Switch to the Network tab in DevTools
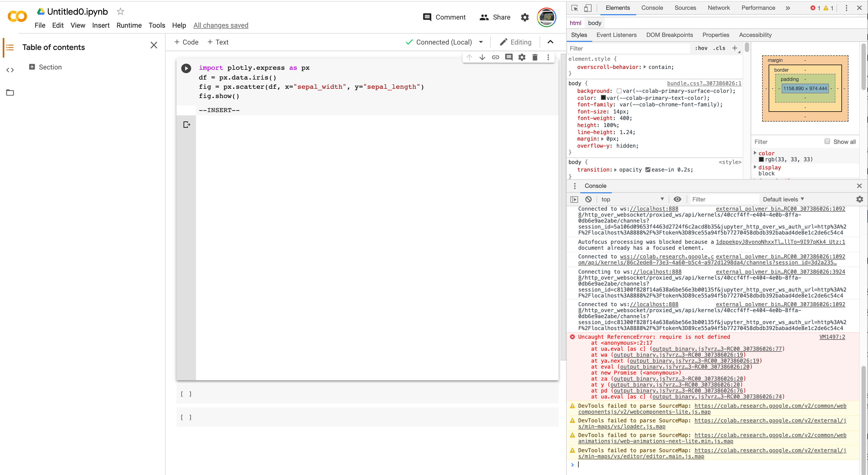This screenshot has width=868, height=475. tap(718, 8)
